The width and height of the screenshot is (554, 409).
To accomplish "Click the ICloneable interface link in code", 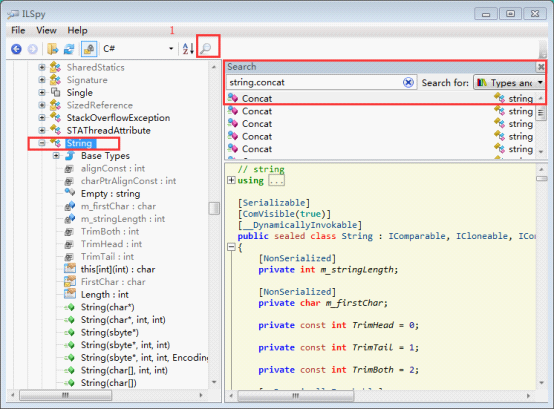I will click(481, 236).
